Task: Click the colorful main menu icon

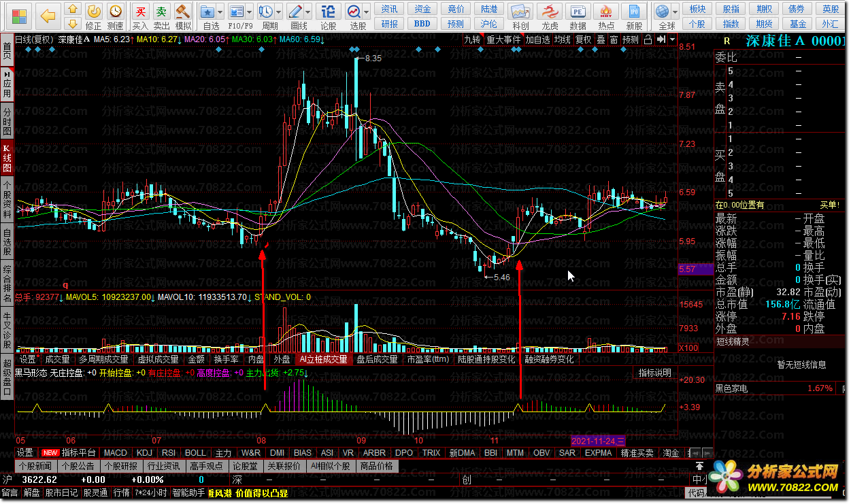Action: [18, 15]
